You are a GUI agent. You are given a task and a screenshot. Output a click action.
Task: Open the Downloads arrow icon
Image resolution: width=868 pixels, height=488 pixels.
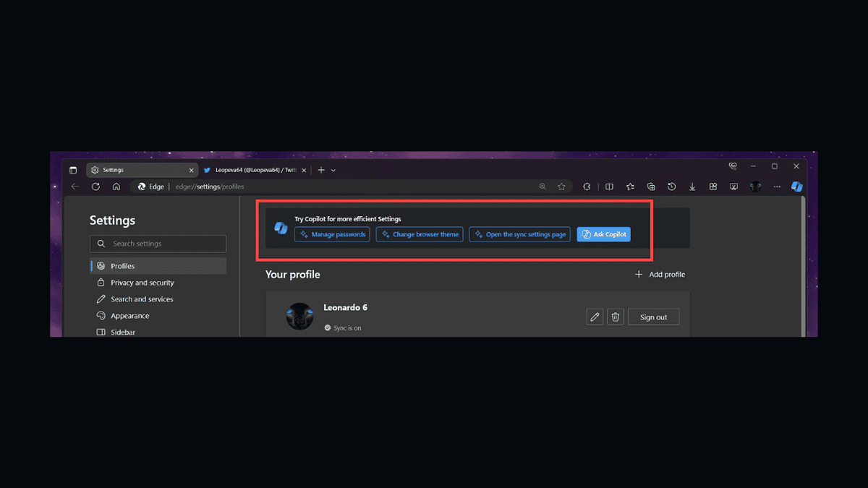tap(692, 187)
